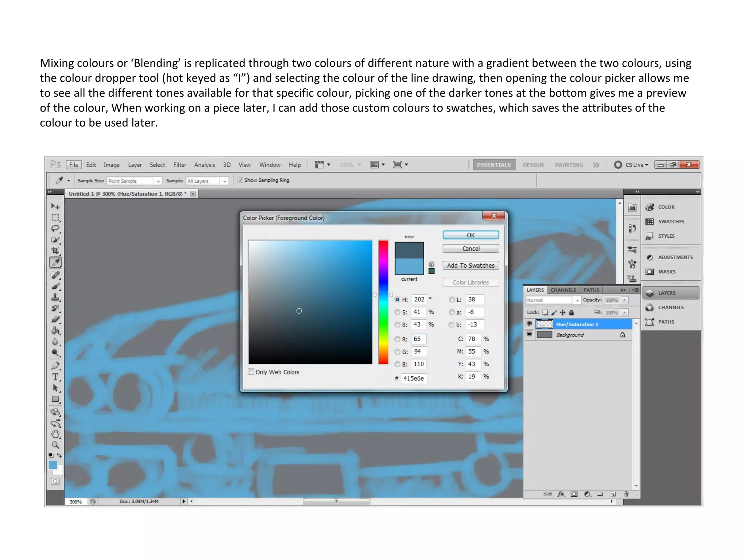Open the Filter menu
Viewport: 747px width, 560px height.
180,165
